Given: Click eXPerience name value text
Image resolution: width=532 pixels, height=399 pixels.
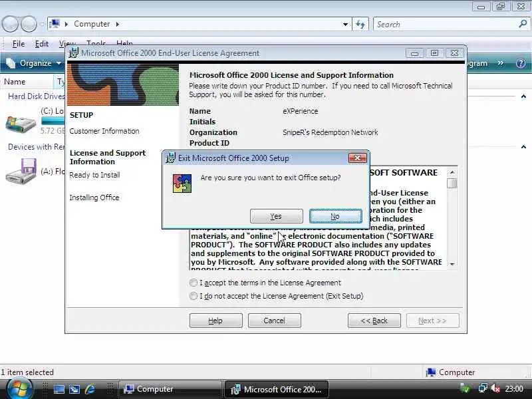Looking at the screenshot, I should click(x=301, y=111).
